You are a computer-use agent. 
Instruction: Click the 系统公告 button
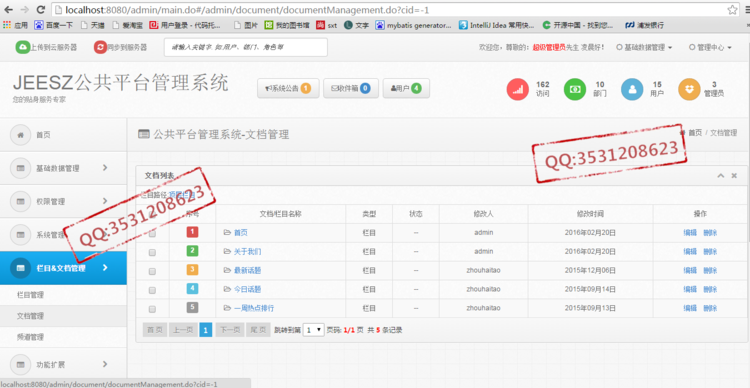(288, 89)
